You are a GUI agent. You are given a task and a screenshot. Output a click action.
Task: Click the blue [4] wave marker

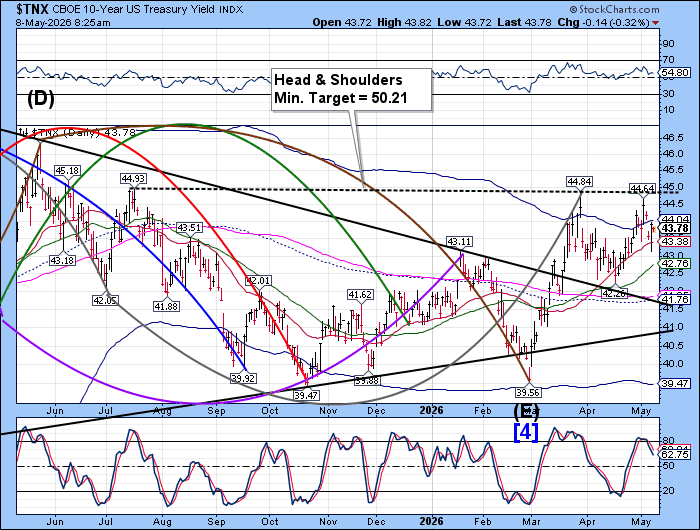(x=526, y=432)
